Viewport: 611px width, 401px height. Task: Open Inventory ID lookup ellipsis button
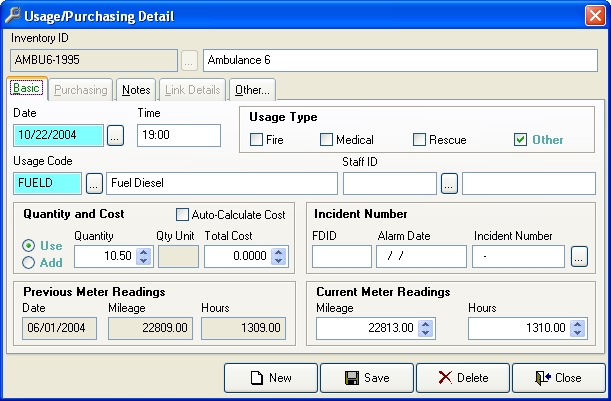(x=189, y=61)
